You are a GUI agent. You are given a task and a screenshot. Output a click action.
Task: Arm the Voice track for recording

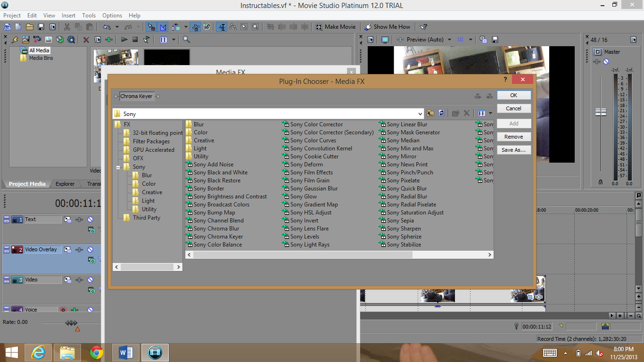[63, 310]
